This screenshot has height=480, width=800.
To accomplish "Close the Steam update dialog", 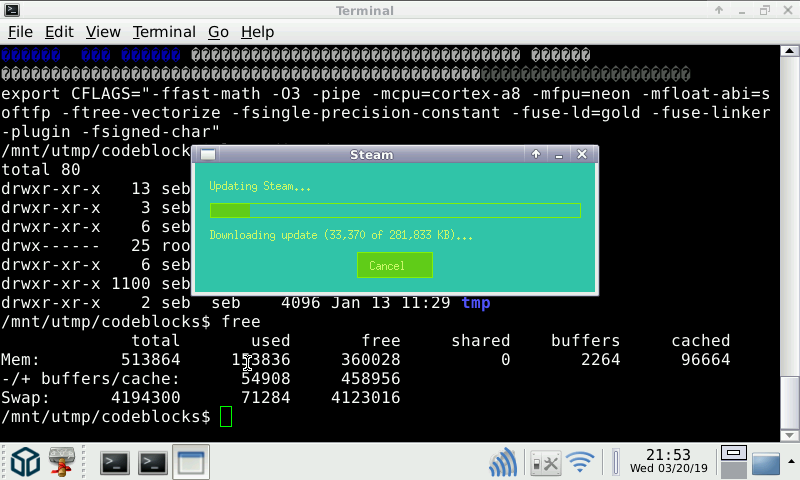I will pyautogui.click(x=582, y=155).
